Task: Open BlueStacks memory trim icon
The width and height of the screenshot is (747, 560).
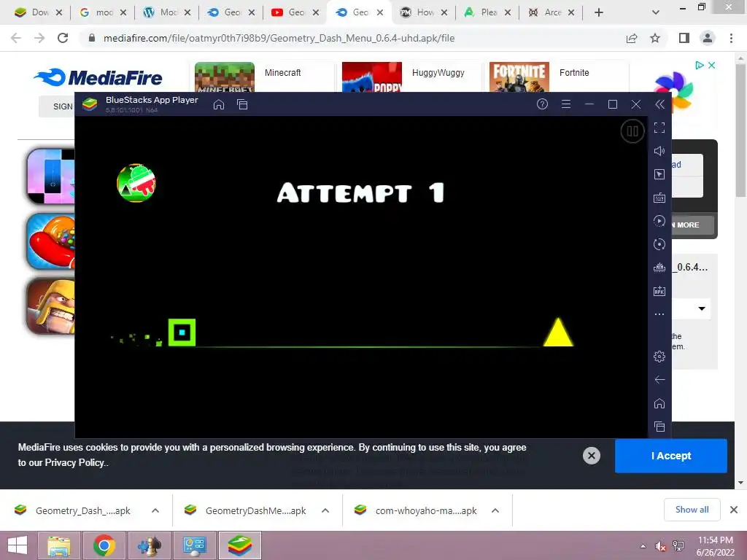Action: click(659, 268)
